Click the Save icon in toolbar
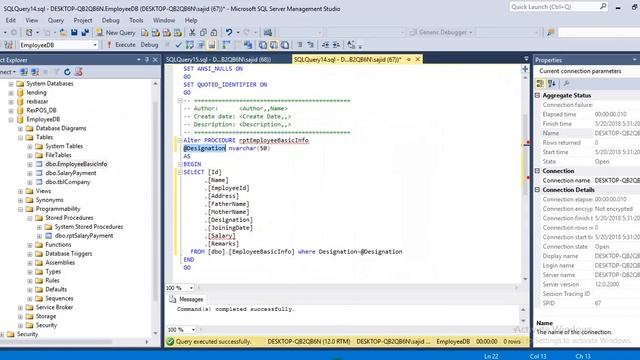 coord(74,33)
